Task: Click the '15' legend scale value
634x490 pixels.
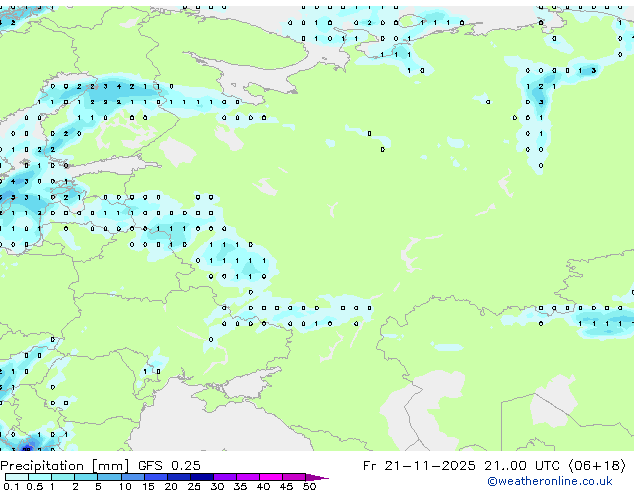Action: tap(148, 486)
